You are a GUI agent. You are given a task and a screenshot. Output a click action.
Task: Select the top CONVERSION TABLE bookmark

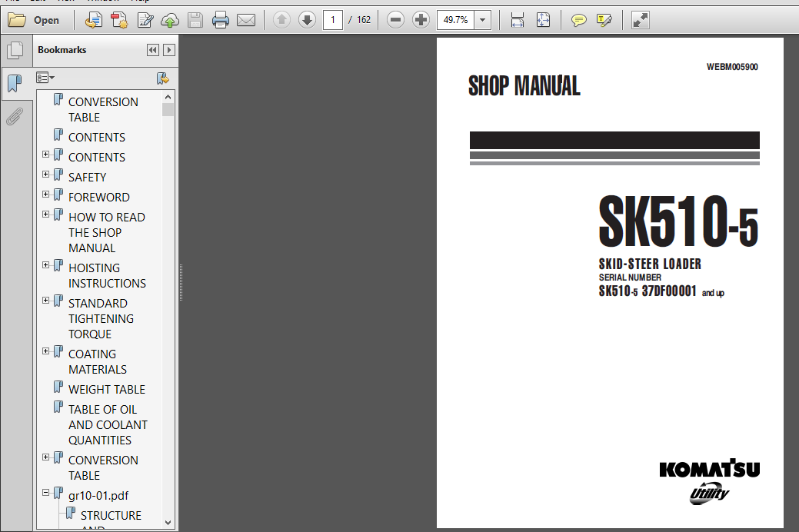point(103,110)
